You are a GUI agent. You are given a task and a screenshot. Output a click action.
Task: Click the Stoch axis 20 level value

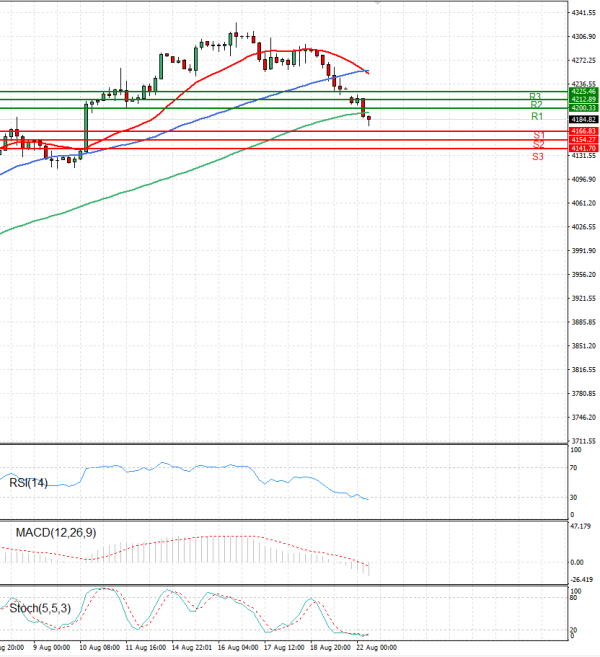574,630
